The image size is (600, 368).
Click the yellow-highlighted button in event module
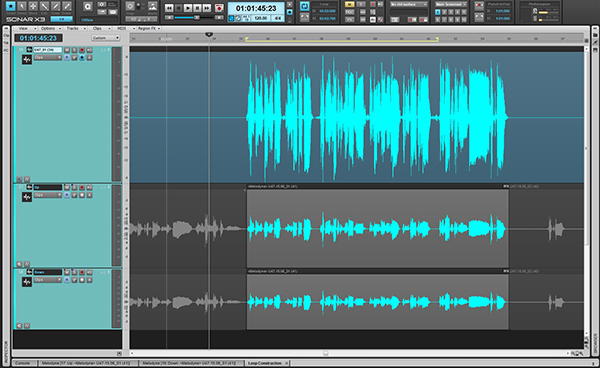[x=349, y=4]
